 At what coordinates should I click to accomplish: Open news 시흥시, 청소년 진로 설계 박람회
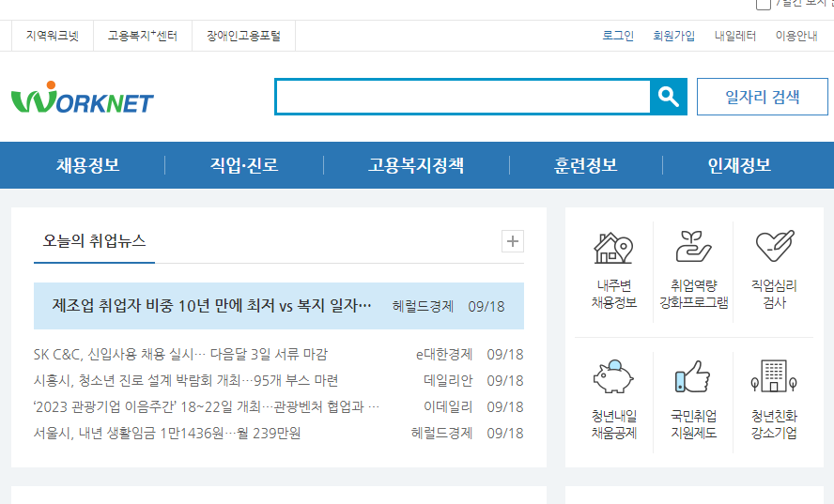point(186,381)
